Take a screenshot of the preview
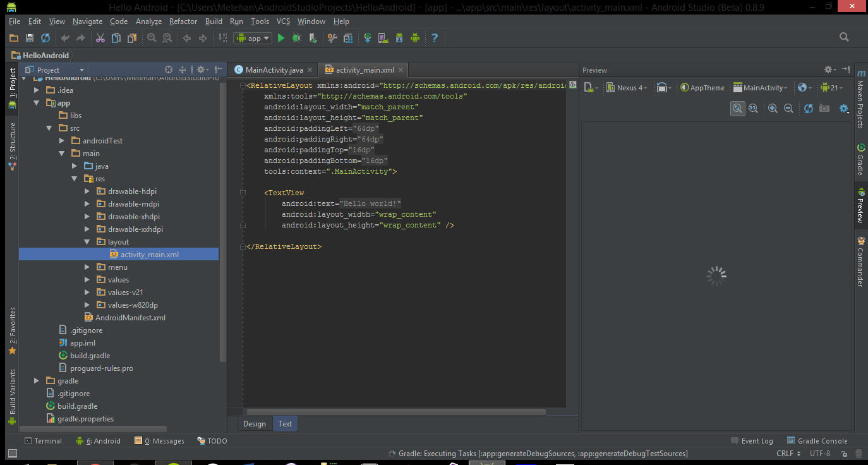The image size is (868, 465). [x=823, y=108]
